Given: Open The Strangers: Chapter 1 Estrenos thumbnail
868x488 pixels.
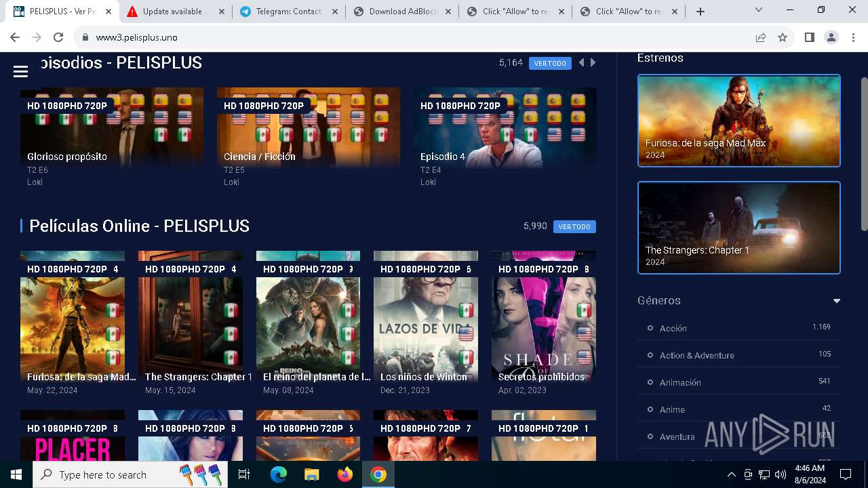Looking at the screenshot, I should (738, 228).
